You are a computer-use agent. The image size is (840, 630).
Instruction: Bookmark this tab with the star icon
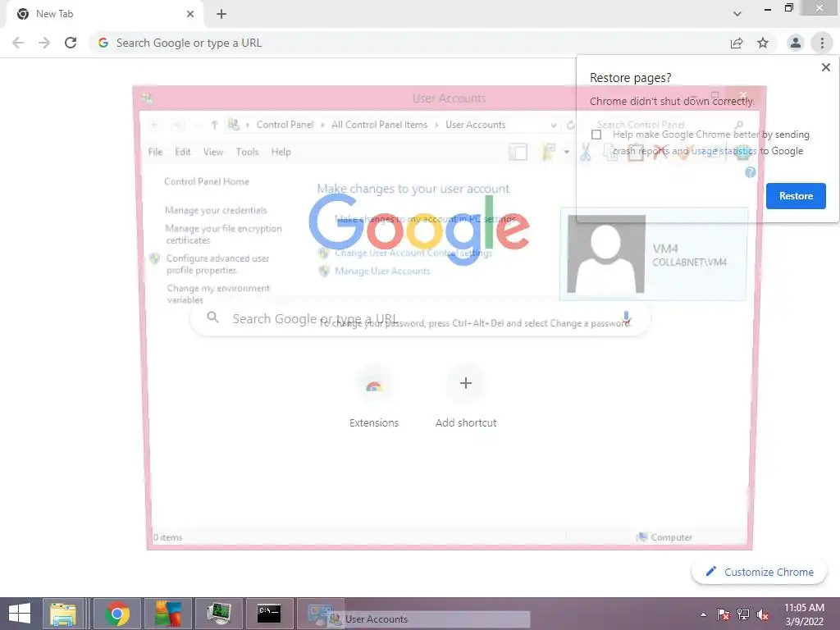click(763, 43)
